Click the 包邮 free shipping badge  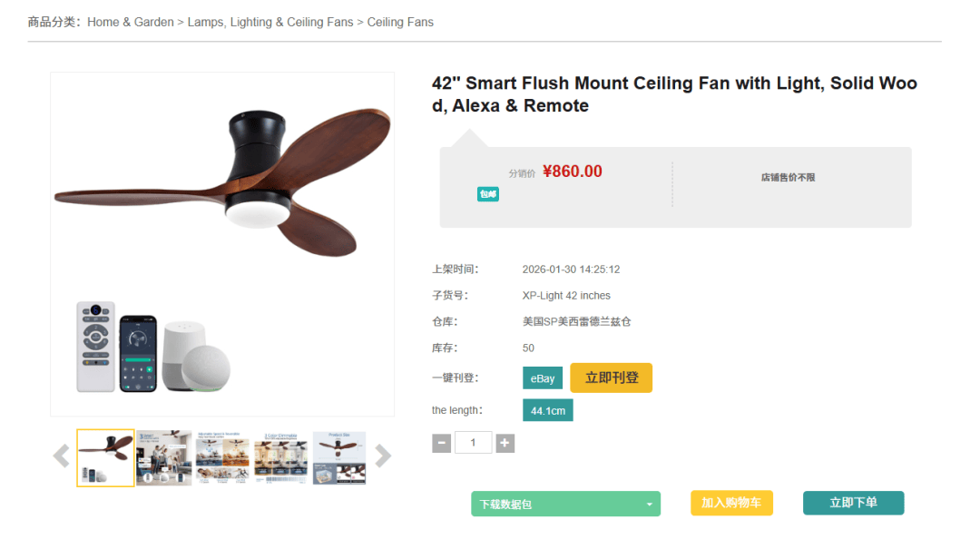point(488,194)
